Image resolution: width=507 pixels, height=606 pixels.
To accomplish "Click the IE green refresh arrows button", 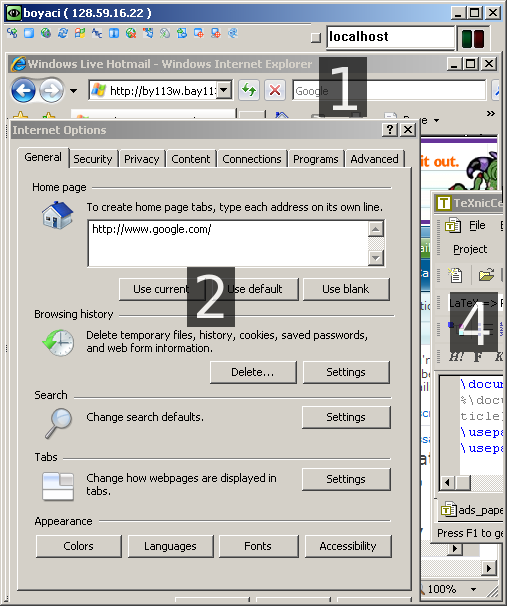I will pyautogui.click(x=248, y=90).
